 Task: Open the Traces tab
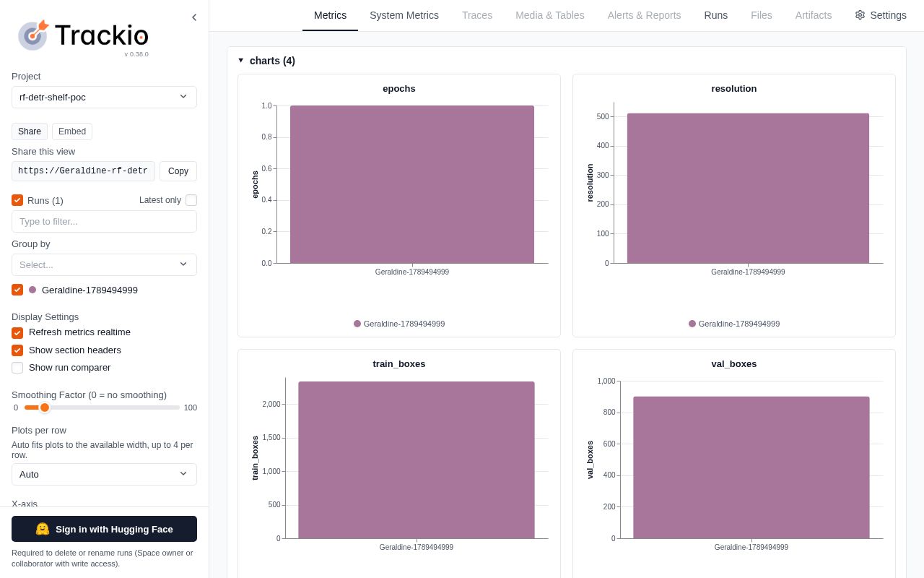477,15
